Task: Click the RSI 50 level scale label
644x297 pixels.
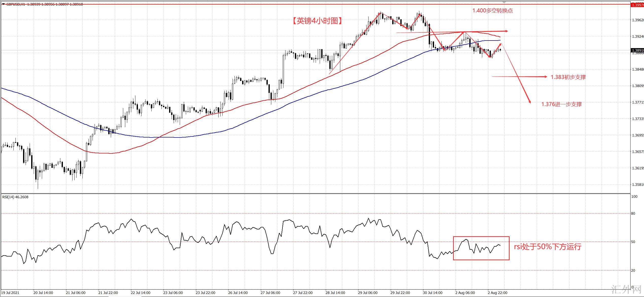Action: click(x=633, y=242)
